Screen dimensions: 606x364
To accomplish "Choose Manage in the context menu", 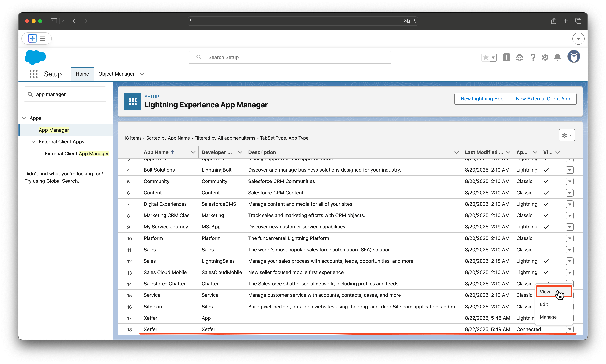I will click(548, 317).
